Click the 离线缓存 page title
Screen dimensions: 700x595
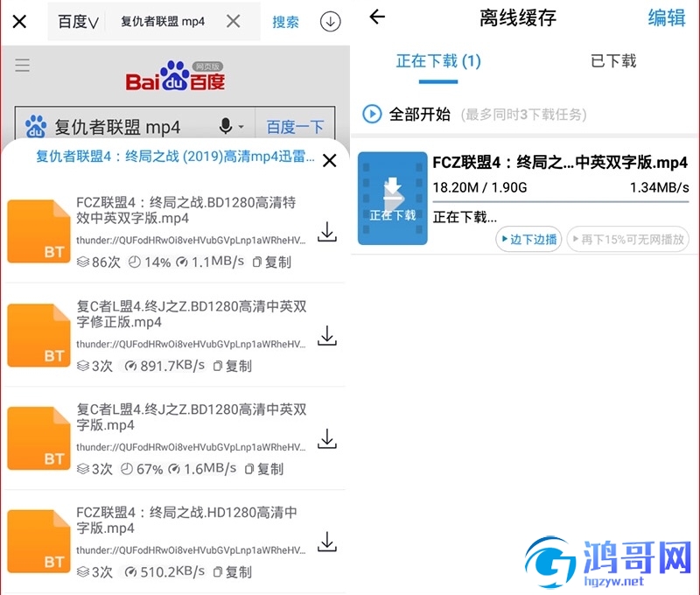pos(518,17)
